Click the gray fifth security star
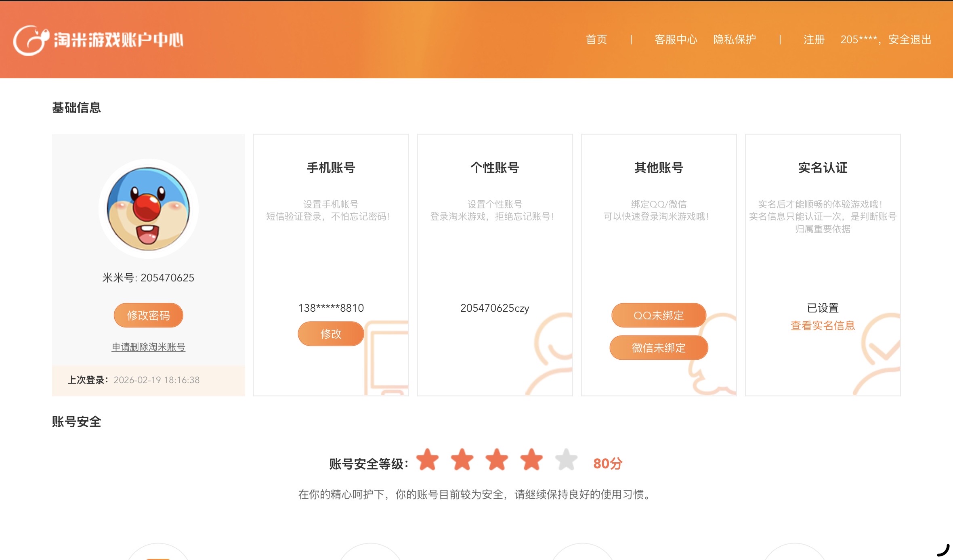 [x=566, y=460]
